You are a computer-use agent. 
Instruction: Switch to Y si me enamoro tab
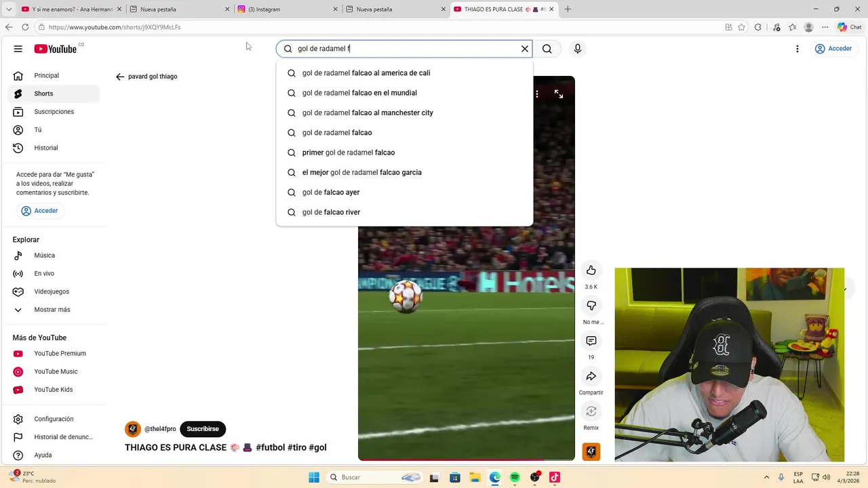[71, 9]
